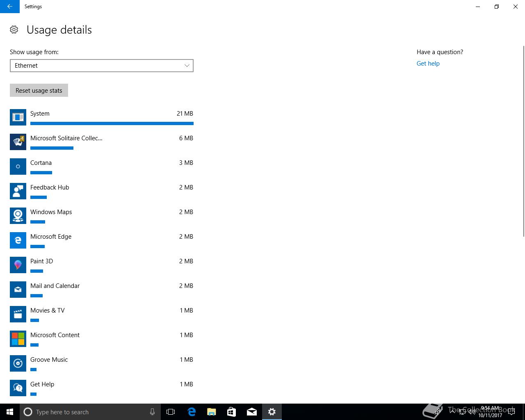Click the Mail and Calendar icon

[x=18, y=290]
